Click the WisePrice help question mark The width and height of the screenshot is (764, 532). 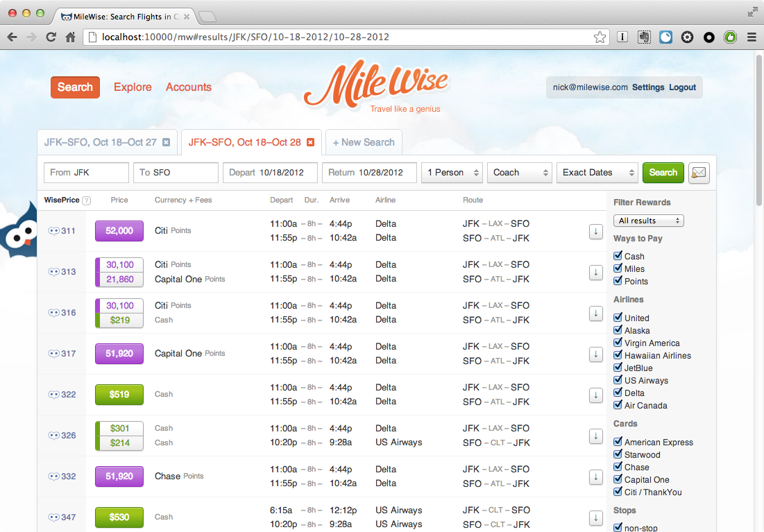pos(86,200)
